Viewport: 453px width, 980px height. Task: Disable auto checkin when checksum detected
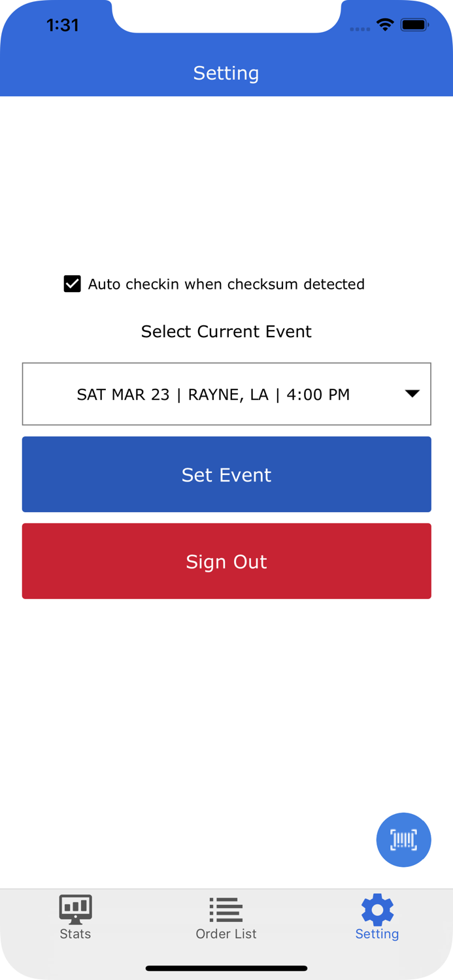tap(72, 284)
